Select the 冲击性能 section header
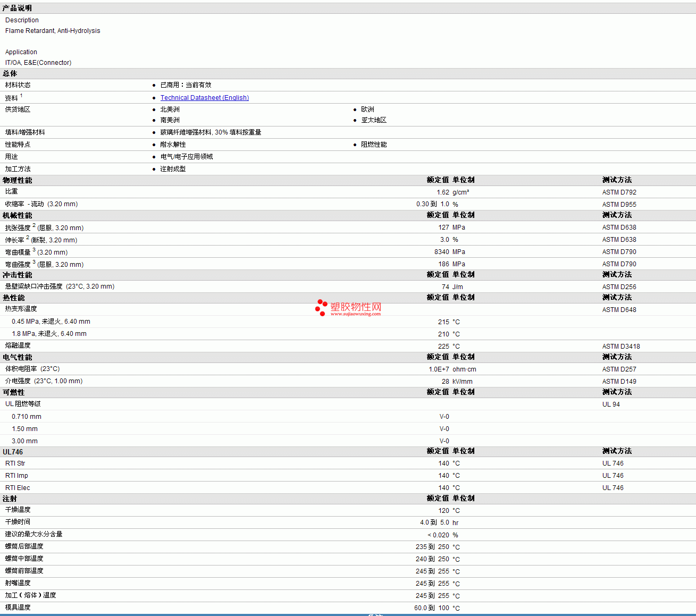 (17, 275)
